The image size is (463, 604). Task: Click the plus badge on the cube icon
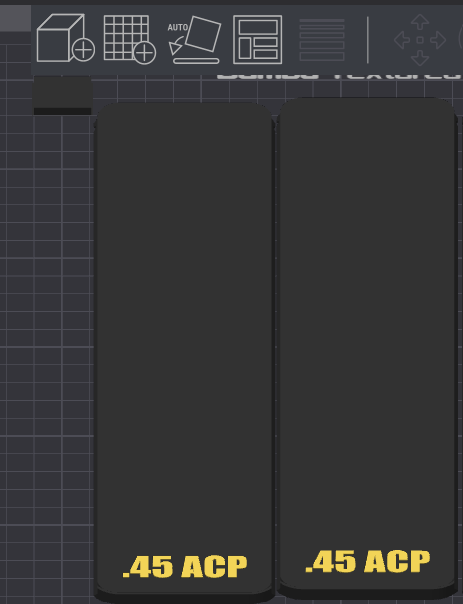point(84,50)
